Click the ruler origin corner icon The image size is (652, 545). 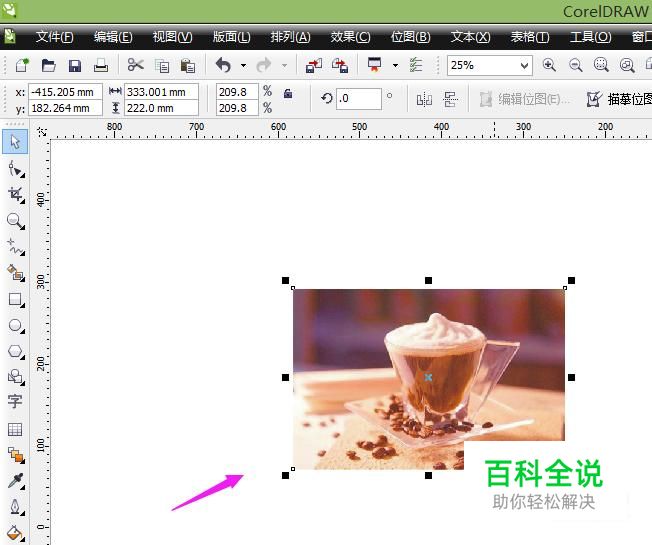42,132
